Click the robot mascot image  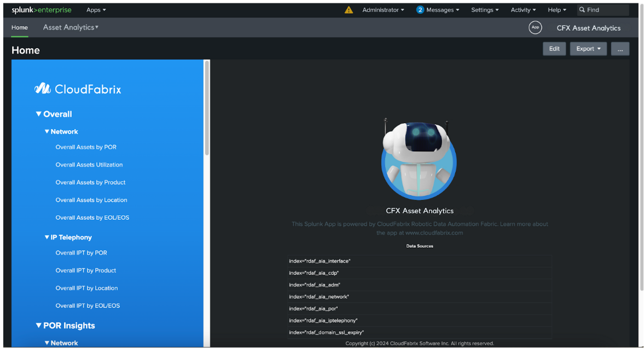point(419,159)
